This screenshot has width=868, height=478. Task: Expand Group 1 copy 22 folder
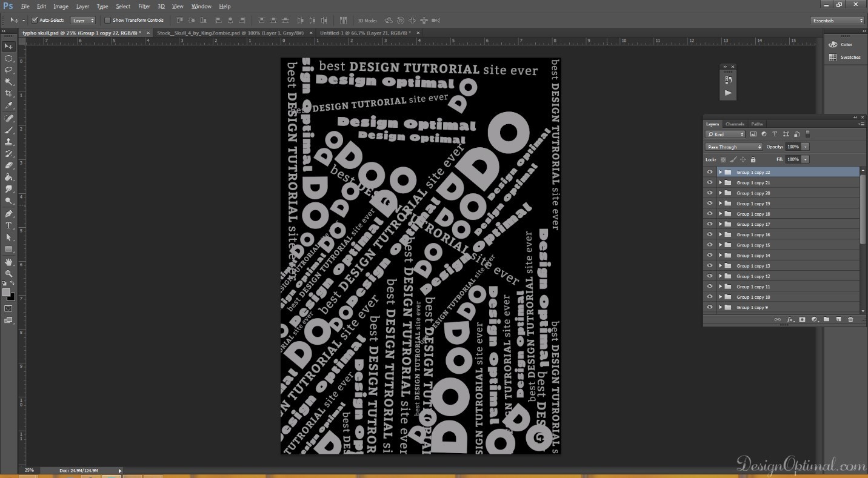point(721,172)
